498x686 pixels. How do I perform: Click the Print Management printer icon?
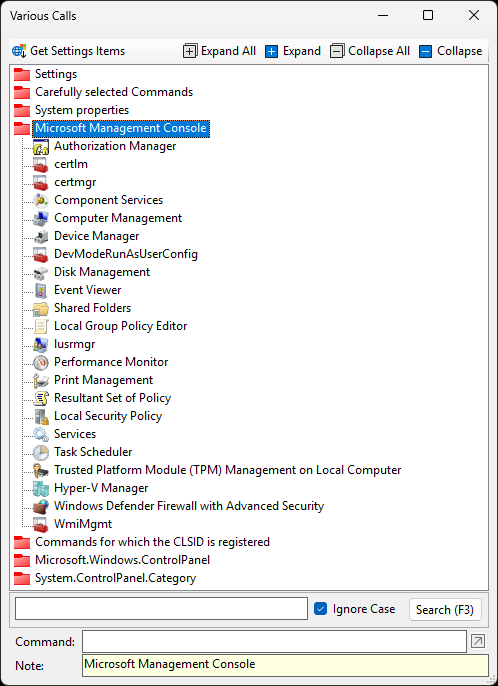[x=41, y=380]
